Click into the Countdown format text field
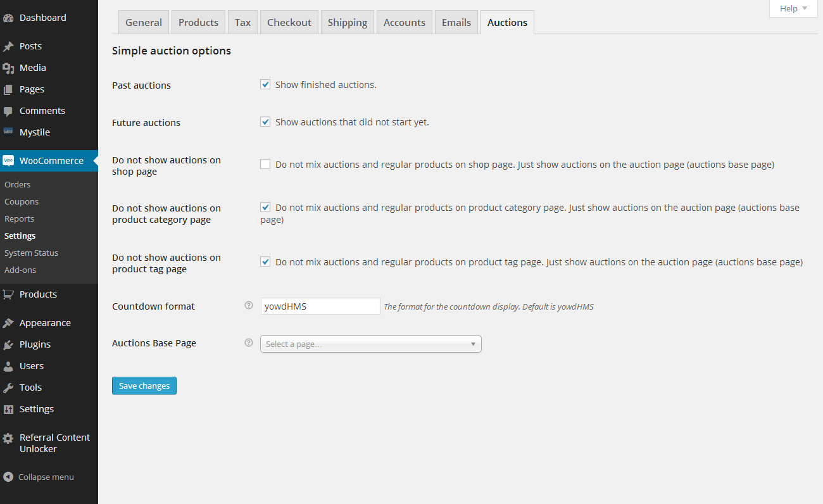 320,306
